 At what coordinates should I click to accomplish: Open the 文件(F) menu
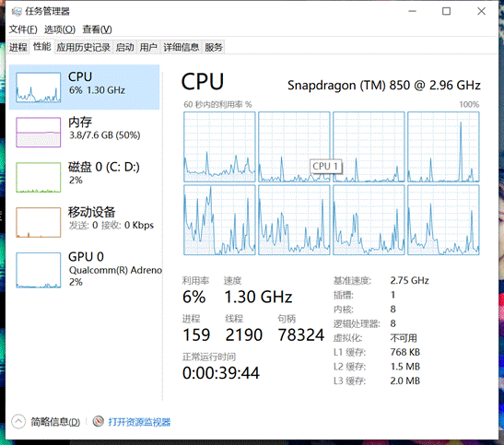[x=23, y=29]
